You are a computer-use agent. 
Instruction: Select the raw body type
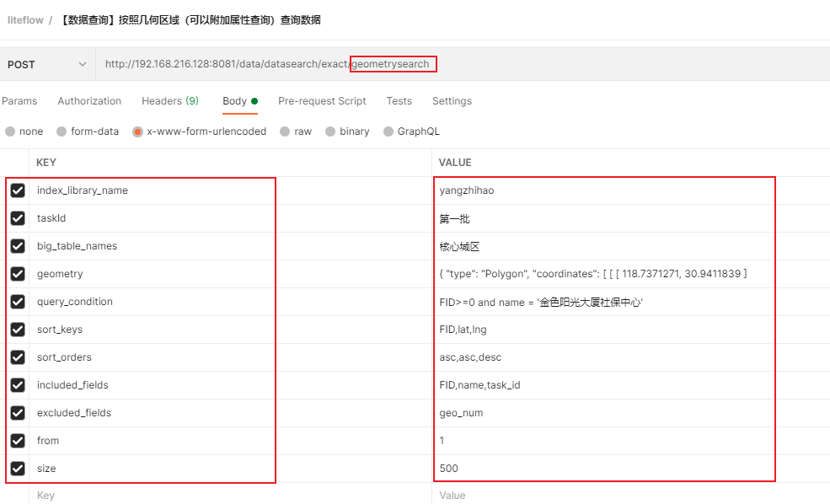click(x=286, y=131)
